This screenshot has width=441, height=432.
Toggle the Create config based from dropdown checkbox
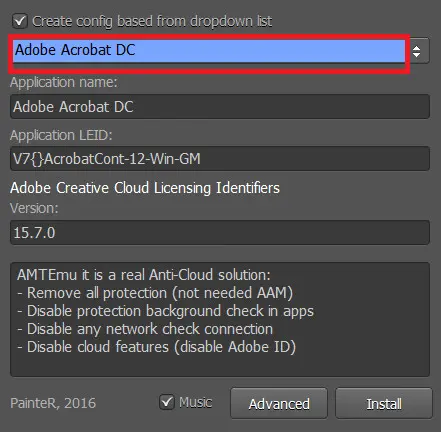20,21
